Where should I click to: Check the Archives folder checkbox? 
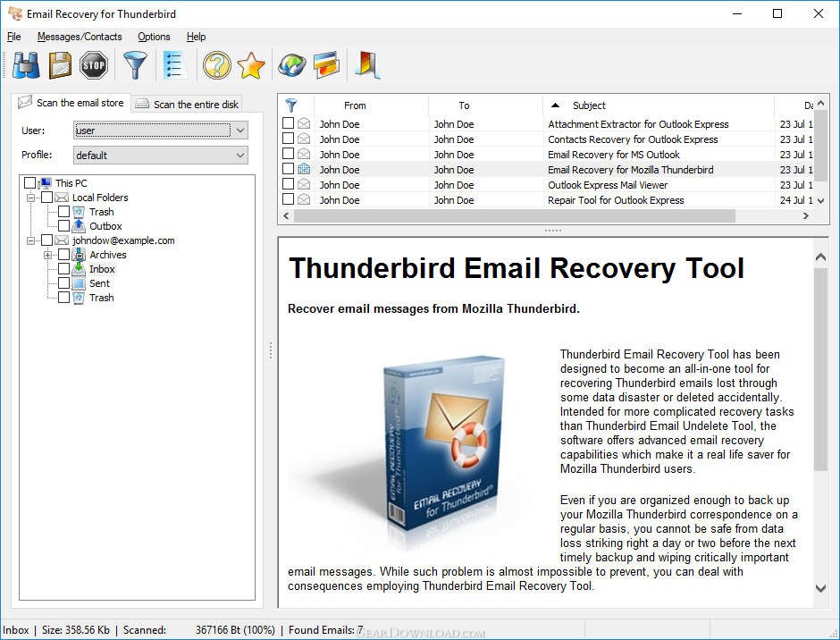[x=63, y=255]
